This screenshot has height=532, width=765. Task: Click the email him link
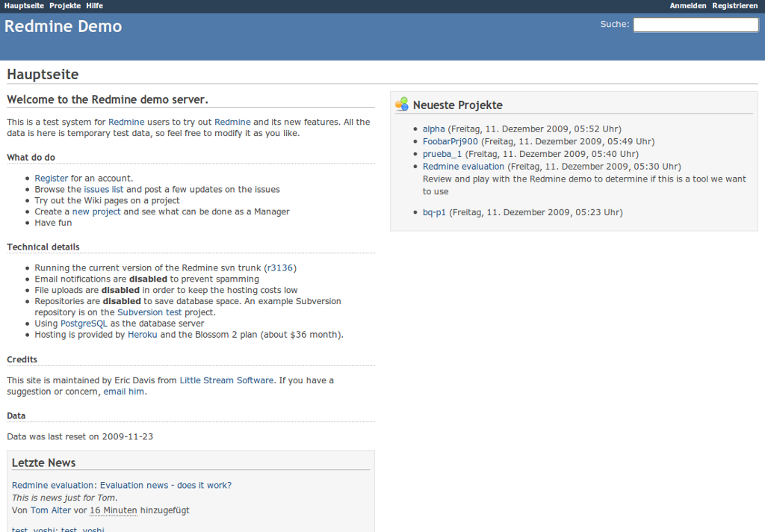pyautogui.click(x=123, y=391)
